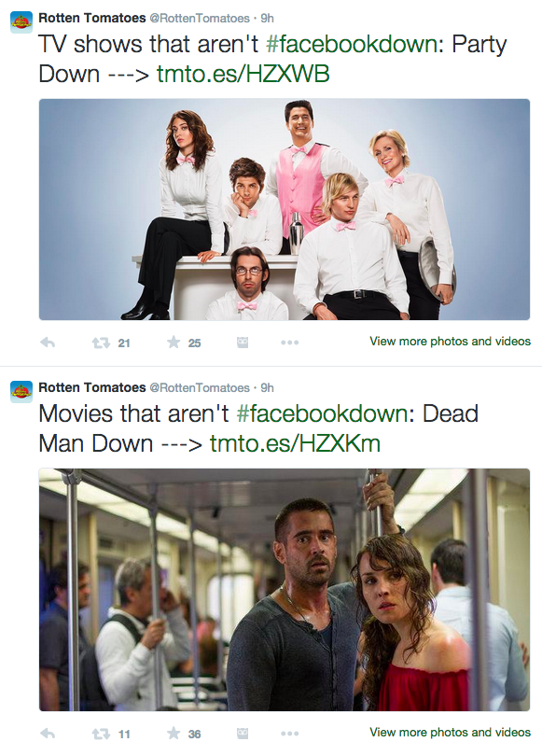The height and width of the screenshot is (756, 542).
Task: Favorite the Party Down tweet star
Action: [174, 343]
